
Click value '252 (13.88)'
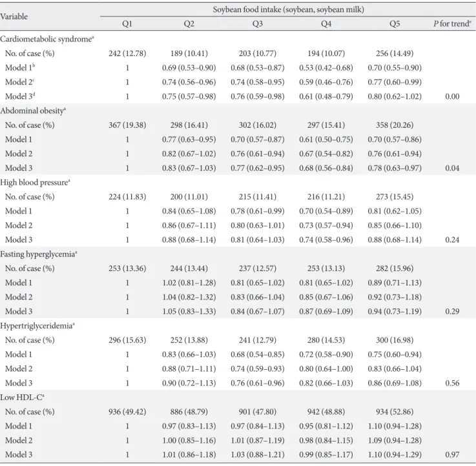pyautogui.click(x=189, y=340)
